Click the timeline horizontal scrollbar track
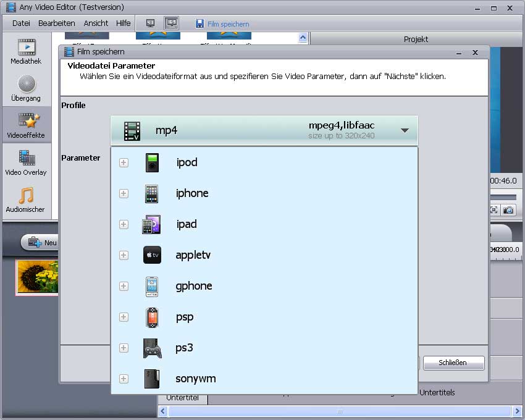The image size is (525, 420). (340, 411)
